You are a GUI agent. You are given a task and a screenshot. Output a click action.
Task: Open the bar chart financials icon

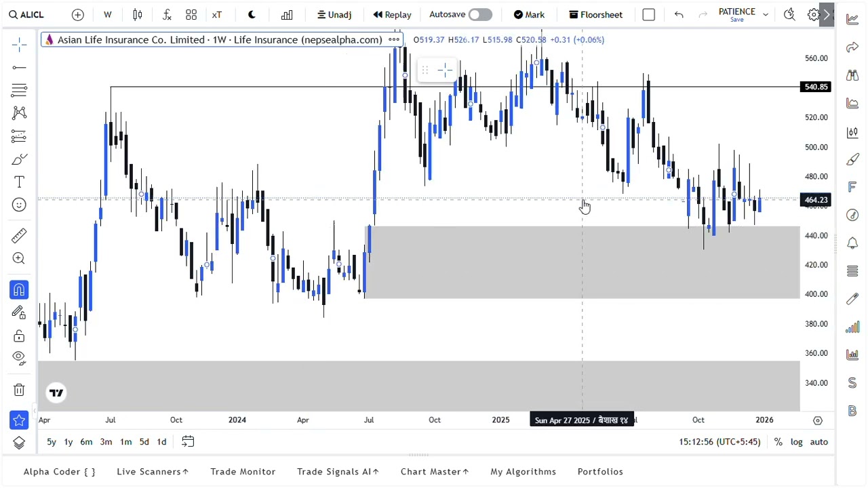point(287,14)
